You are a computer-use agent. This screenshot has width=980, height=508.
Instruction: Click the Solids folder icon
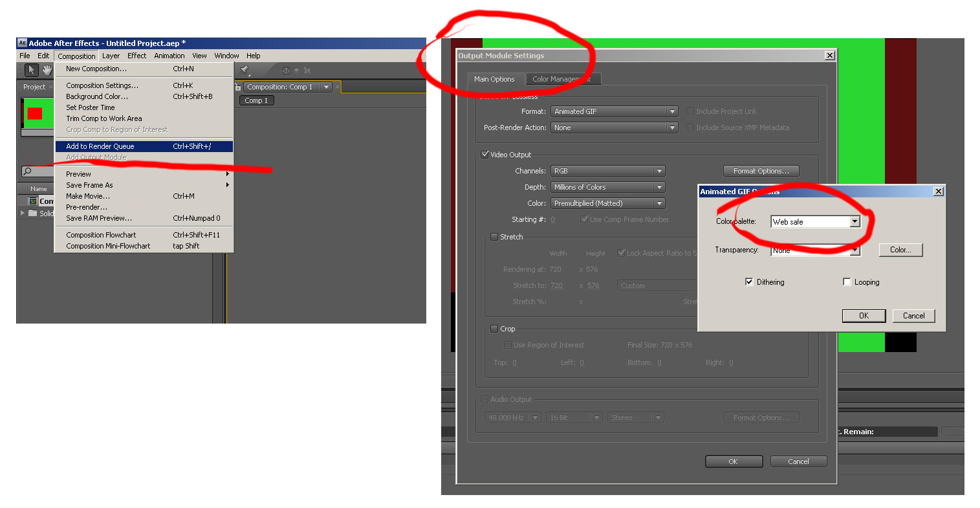tap(32, 213)
